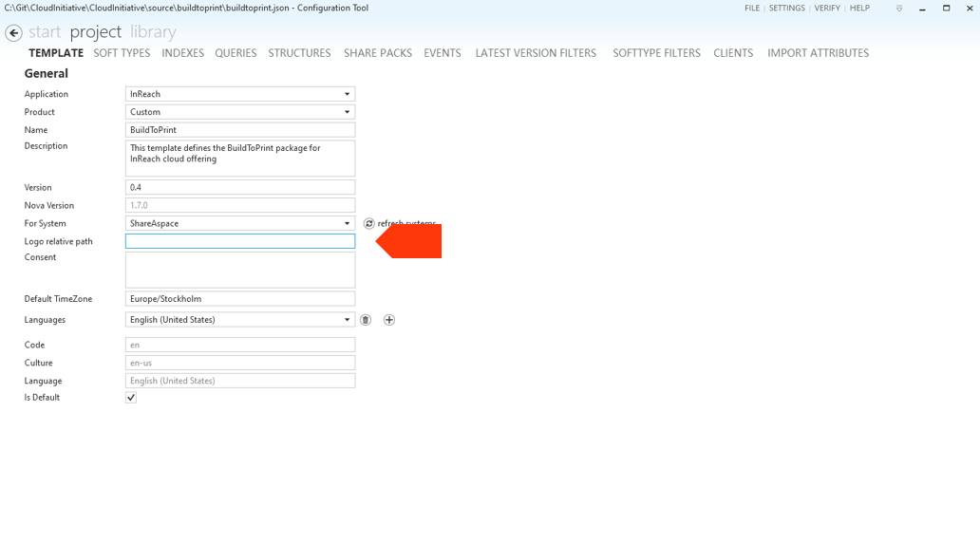This screenshot has width=980, height=544.
Task: Open the IMPORT ATTRIBUTES tab
Action: (x=819, y=53)
